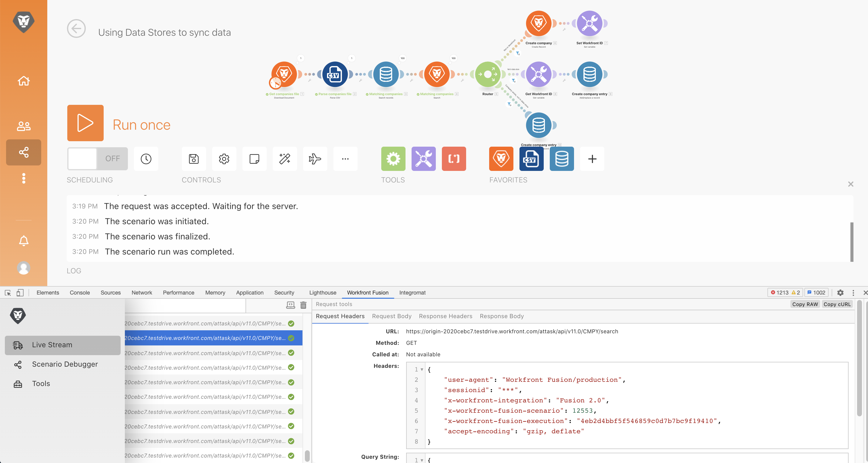This screenshot has height=463, width=868.
Task: Open the Tools icon in the Tools section
Action: 423,159
